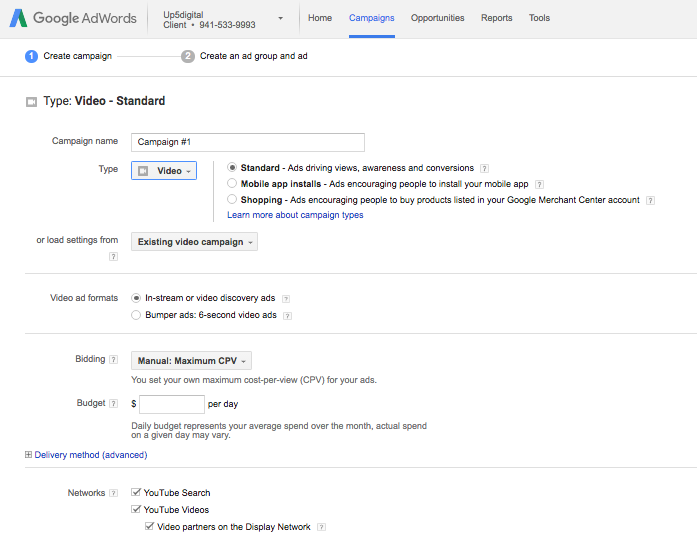Select Mobile app installs radio
The image size is (697, 533).
click(x=232, y=183)
